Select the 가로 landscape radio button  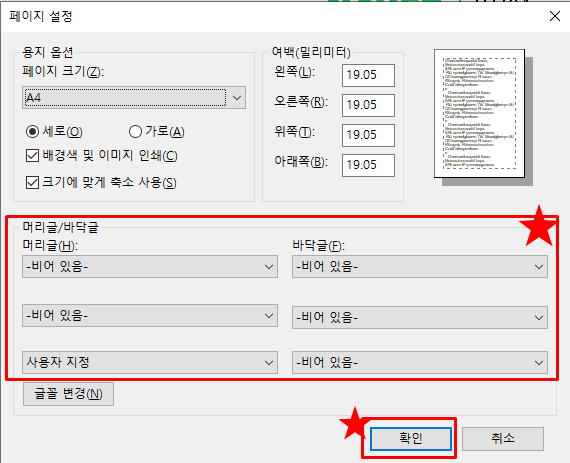tap(135, 132)
